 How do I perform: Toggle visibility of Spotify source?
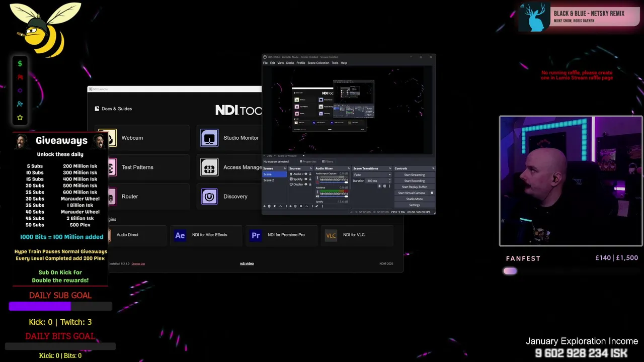click(306, 179)
